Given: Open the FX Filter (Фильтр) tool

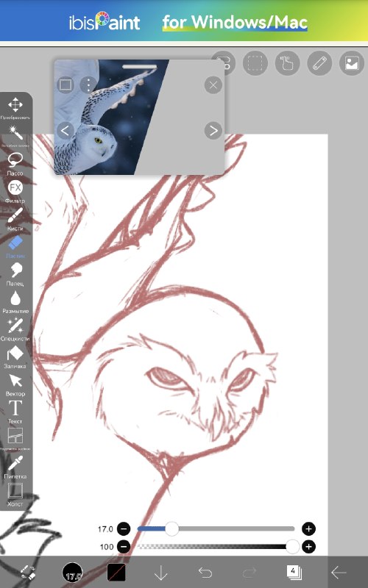Looking at the screenshot, I should 15,191.
